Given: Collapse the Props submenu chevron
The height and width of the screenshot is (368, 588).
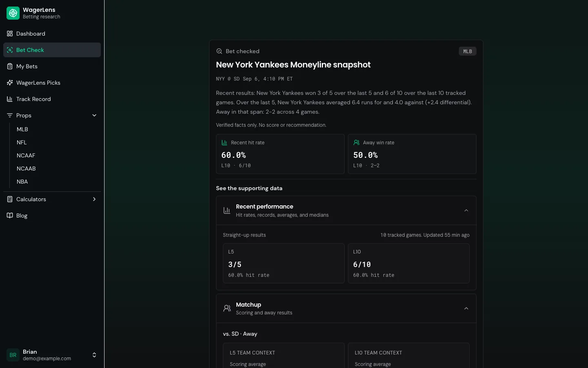Looking at the screenshot, I should (94, 115).
